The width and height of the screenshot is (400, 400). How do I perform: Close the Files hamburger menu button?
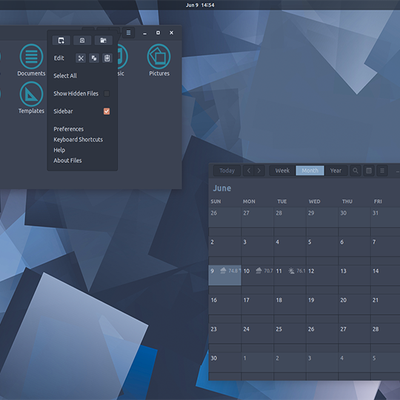tap(128, 33)
